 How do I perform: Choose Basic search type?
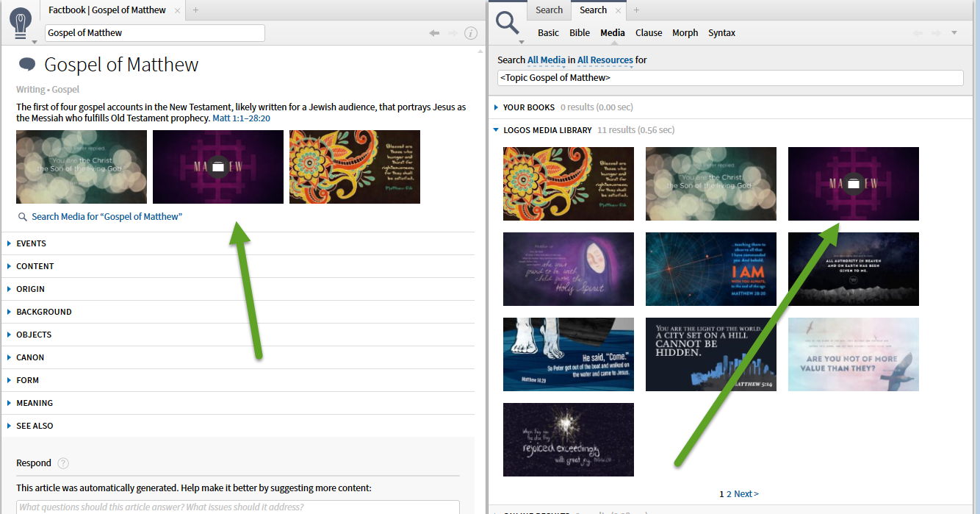coord(548,33)
